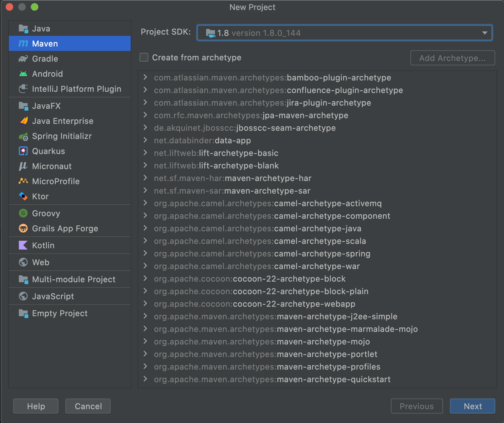Open the Project SDK dropdown

pyautogui.click(x=345, y=33)
